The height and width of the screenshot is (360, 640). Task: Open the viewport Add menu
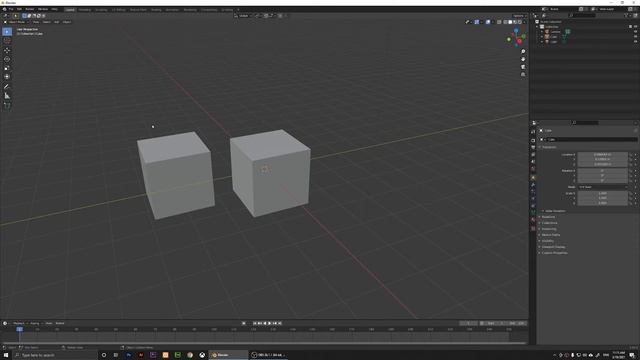(x=57, y=22)
